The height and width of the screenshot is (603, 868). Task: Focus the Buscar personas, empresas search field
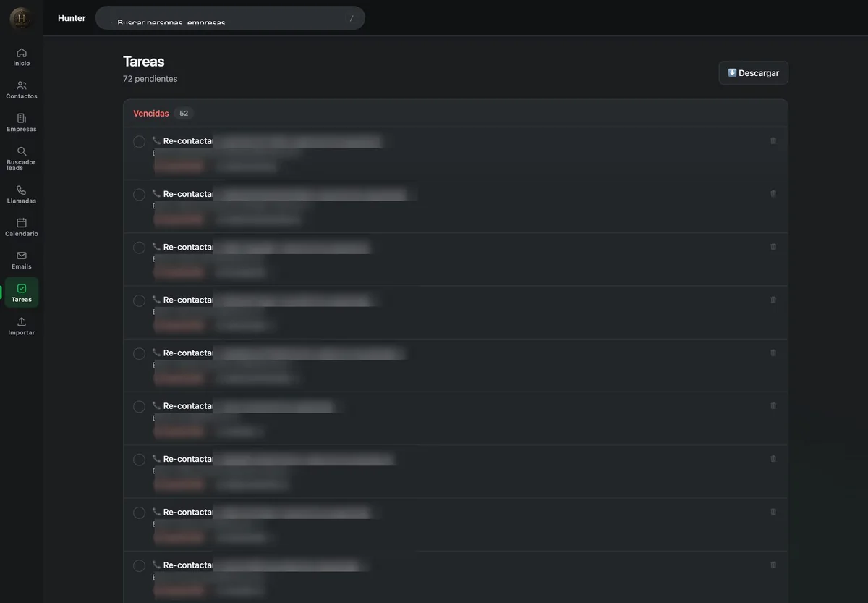pyautogui.click(x=230, y=18)
